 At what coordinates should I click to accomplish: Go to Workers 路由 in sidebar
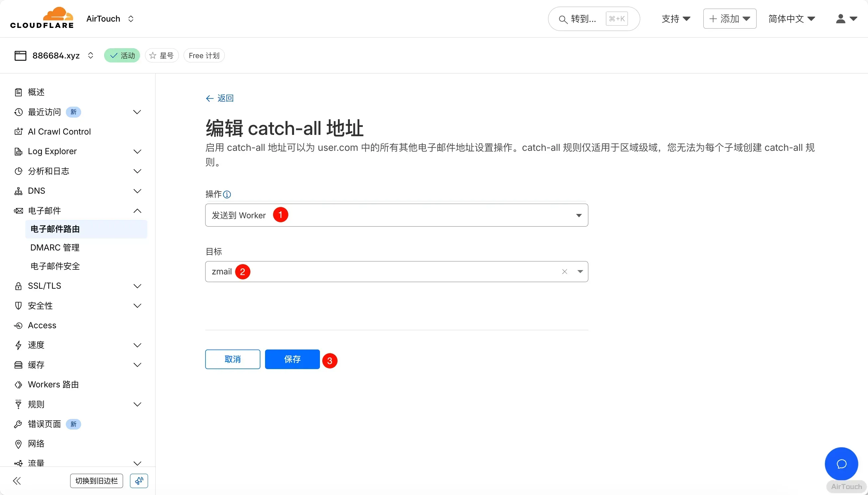tap(54, 384)
